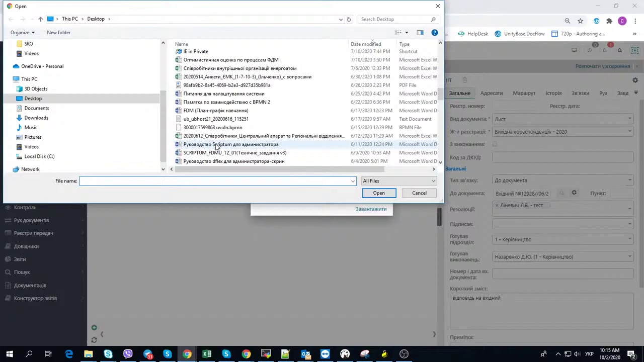Open Chrome extensions puzzle icon
This screenshot has width=644, height=362.
point(609,21)
